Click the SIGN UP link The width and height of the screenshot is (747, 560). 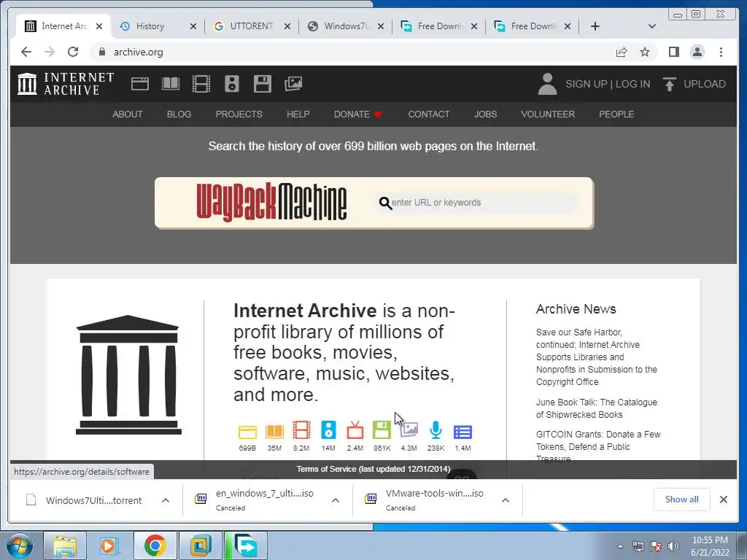586,84
